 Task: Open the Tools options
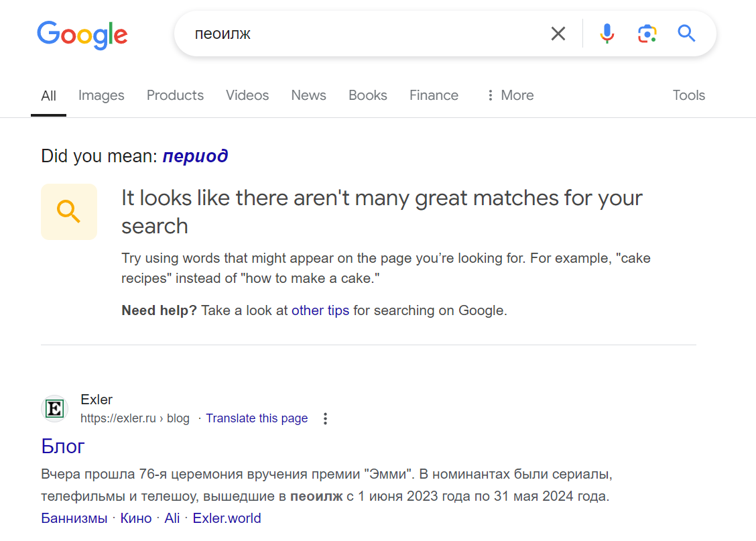click(x=688, y=95)
